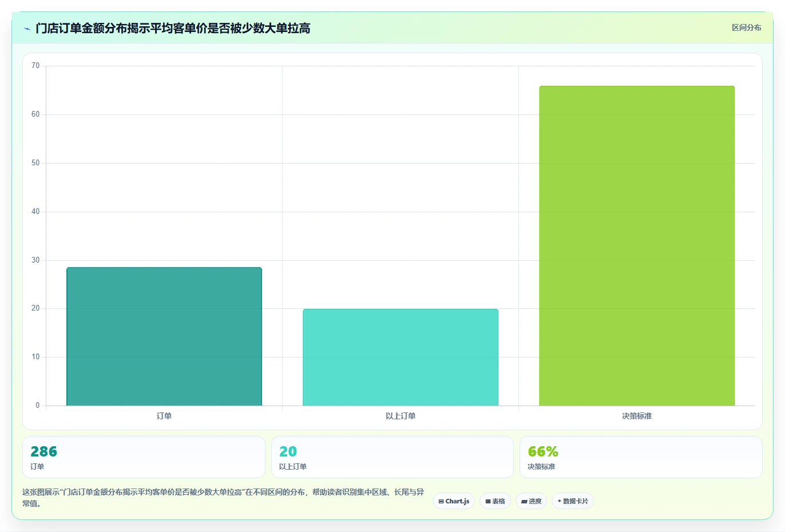Click the 数据卡片 tag chip

tap(573, 501)
